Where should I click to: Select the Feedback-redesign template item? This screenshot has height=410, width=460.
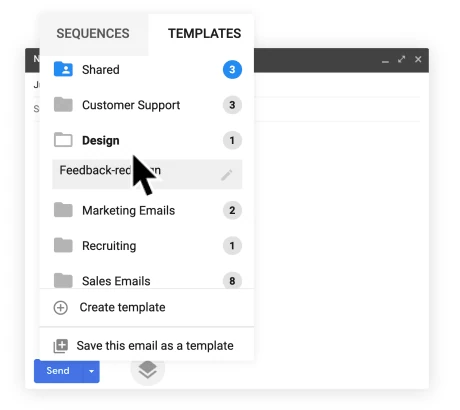click(x=147, y=174)
